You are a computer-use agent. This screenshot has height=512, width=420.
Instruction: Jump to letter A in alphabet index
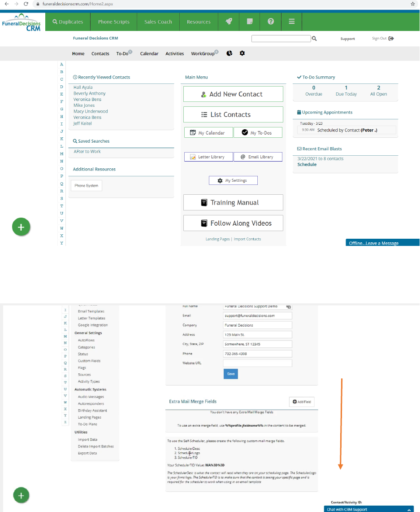tap(61, 65)
